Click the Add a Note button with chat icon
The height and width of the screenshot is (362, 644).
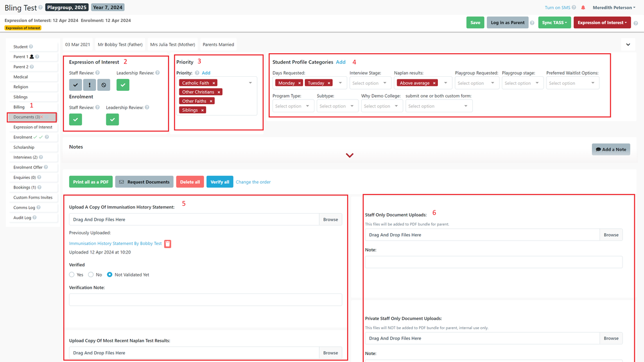tap(611, 149)
